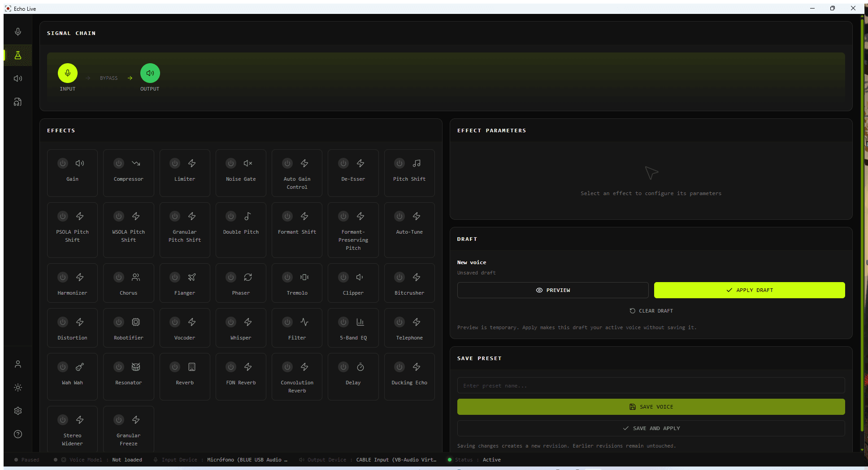Open settings gear in sidebar
Screen dimensions: 868x470
[18, 411]
